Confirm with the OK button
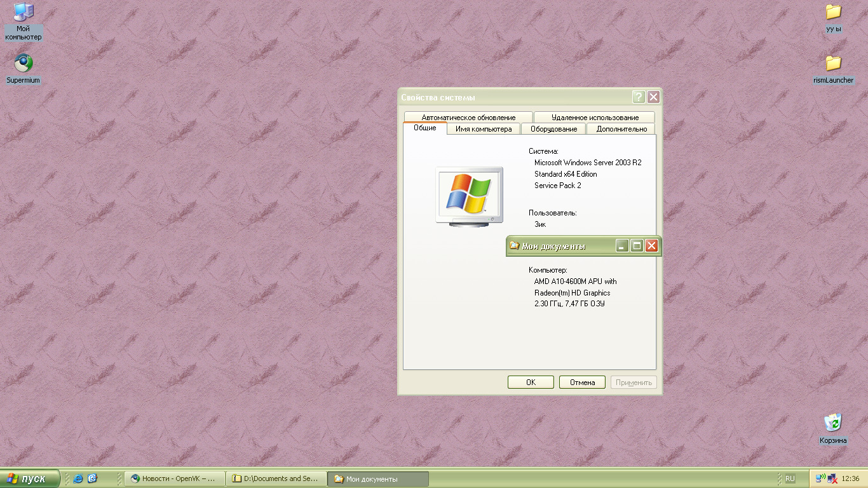The image size is (868, 488). 531,383
